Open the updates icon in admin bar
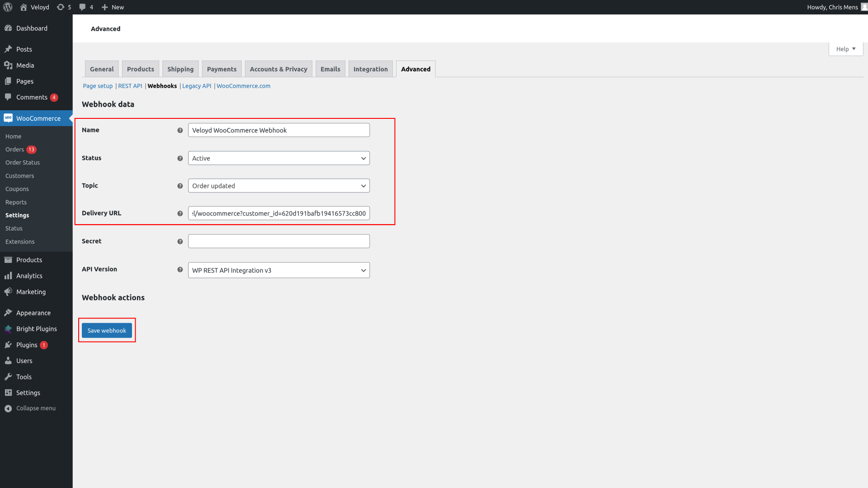The image size is (868, 488). [61, 7]
